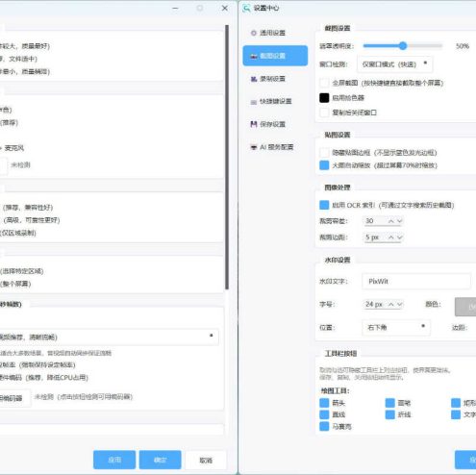476x475 pixels.
Task: Decrease watermark 字号 with the down arrow
Action: coord(399,304)
